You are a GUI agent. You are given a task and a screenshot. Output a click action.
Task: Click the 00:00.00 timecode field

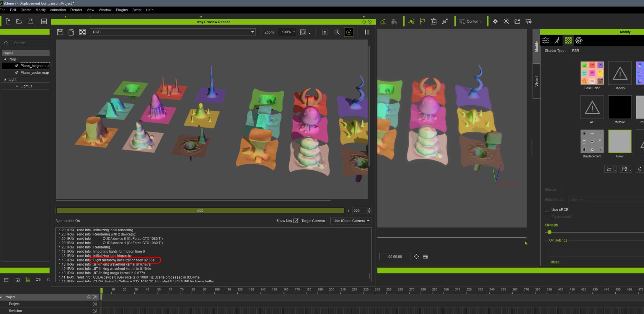pyautogui.click(x=395, y=257)
